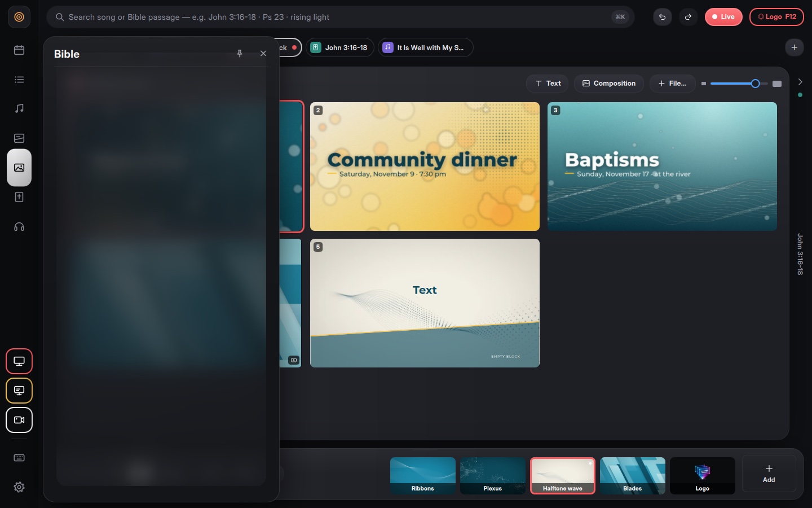Add a Text slide
The height and width of the screenshot is (508, 812).
click(548, 84)
